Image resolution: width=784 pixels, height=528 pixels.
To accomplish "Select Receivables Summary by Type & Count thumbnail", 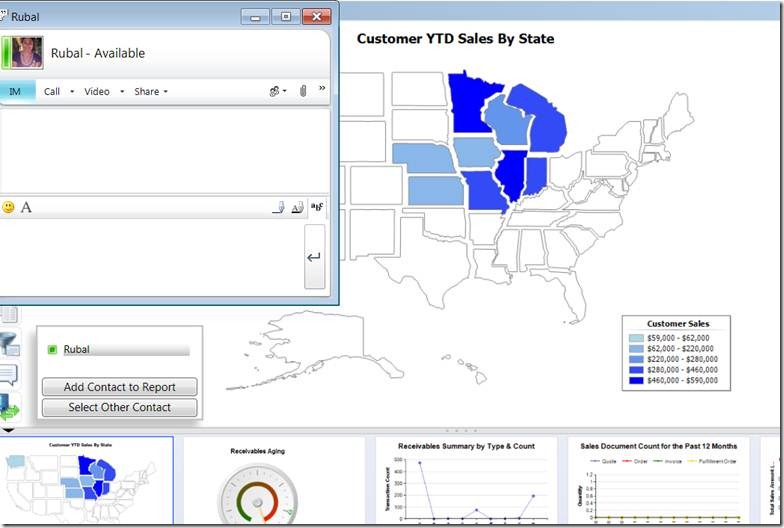I will coord(466,480).
